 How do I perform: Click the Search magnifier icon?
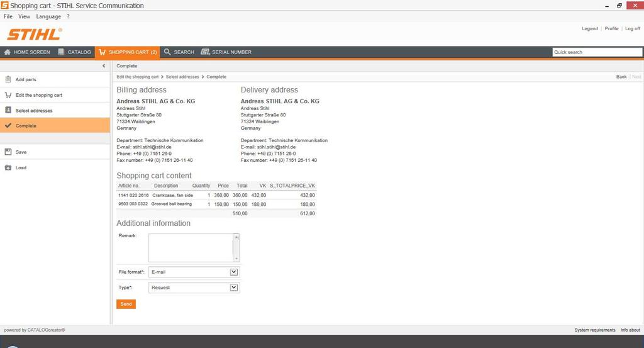point(167,52)
